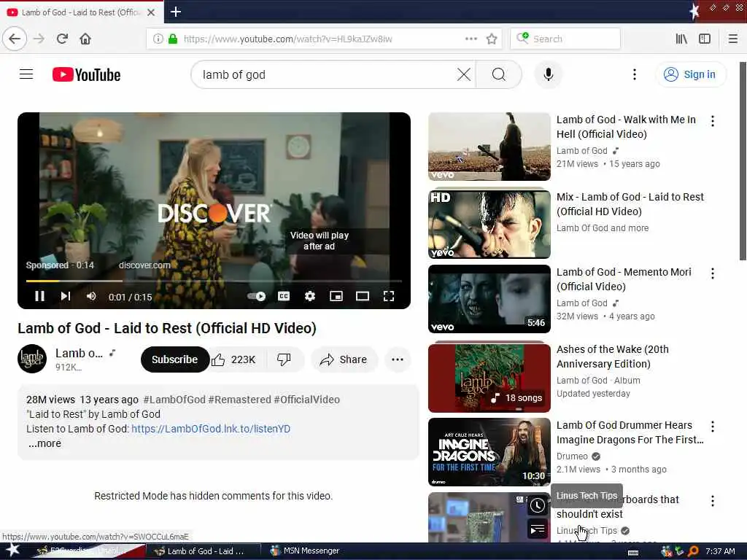This screenshot has height=560, width=747.
Task: Skip to next video in player
Action: coord(65,296)
